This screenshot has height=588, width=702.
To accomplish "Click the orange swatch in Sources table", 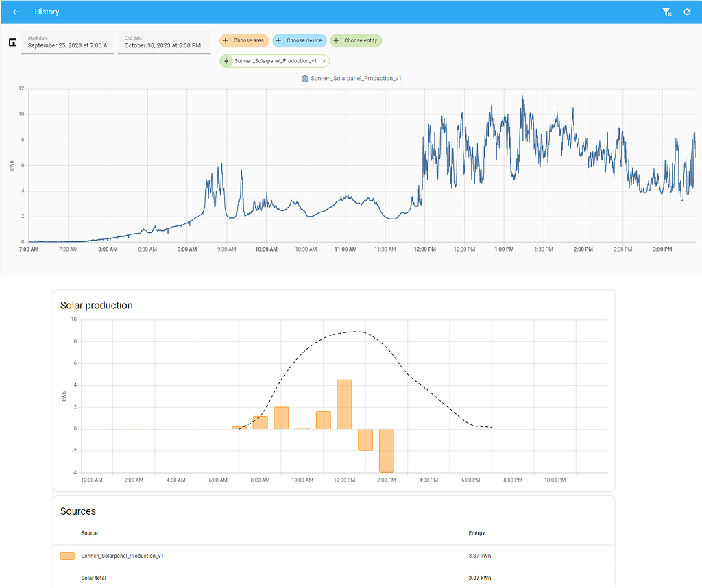I will 67,556.
